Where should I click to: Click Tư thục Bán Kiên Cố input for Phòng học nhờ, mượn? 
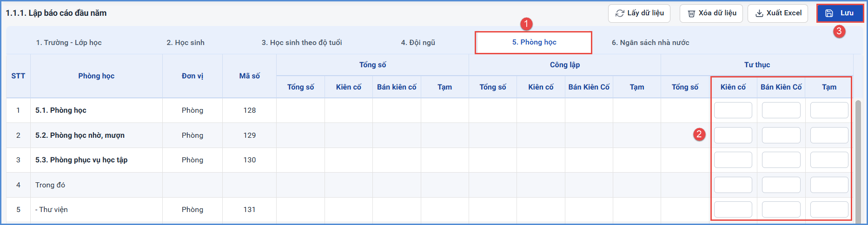pyautogui.click(x=781, y=135)
